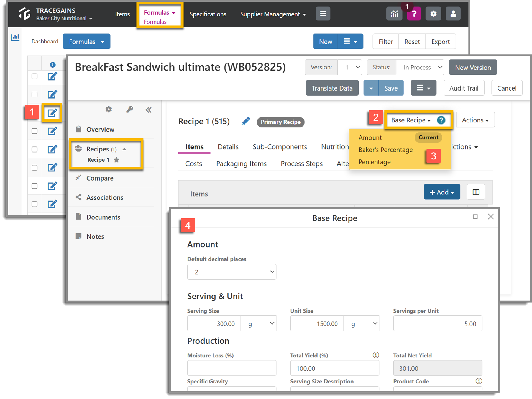Tick the fifth formula row checkbox
The height and width of the screenshot is (399, 532).
click(x=35, y=150)
